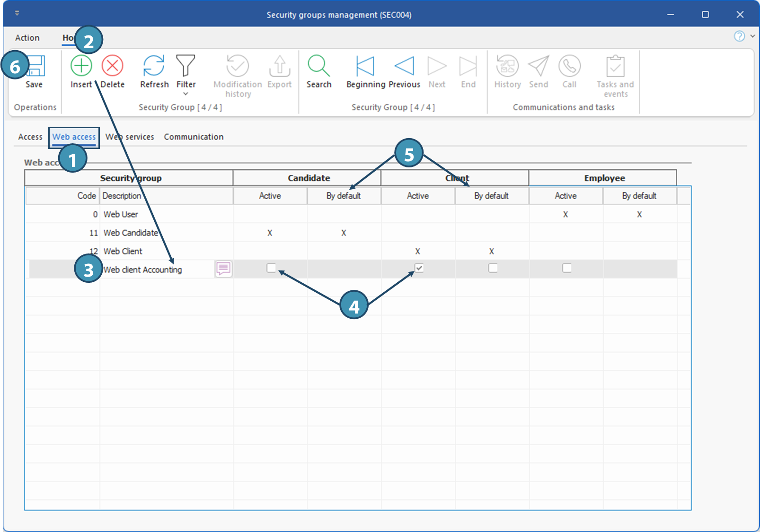Enable Candidate Active checkbox for Web client Accounting
This screenshot has width=760, height=532.
point(271,268)
